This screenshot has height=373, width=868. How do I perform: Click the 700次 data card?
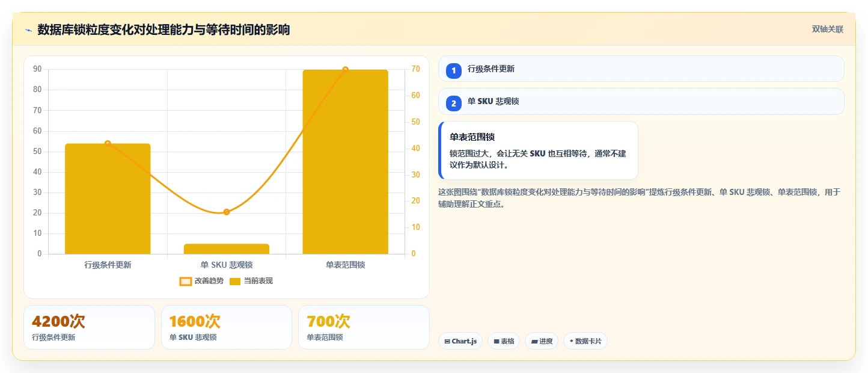tap(364, 327)
